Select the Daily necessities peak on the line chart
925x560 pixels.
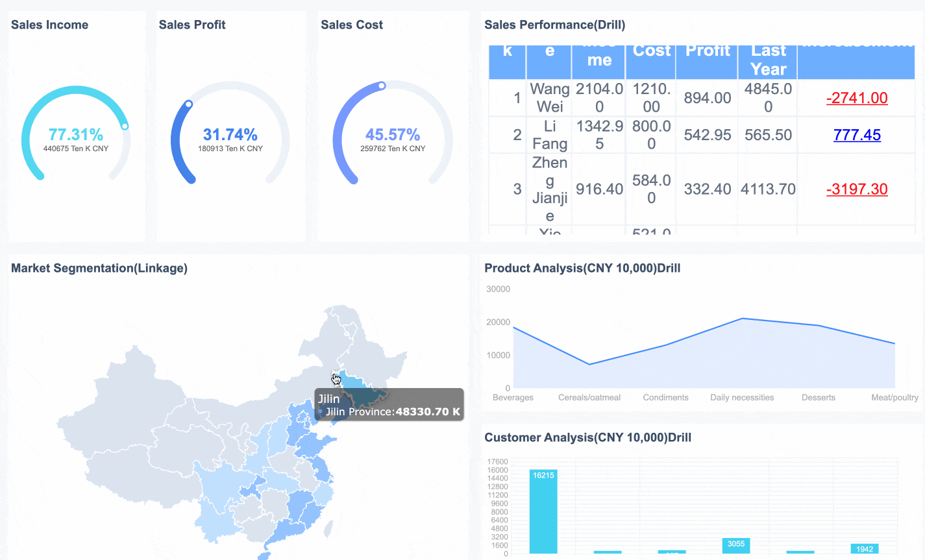coord(742,318)
